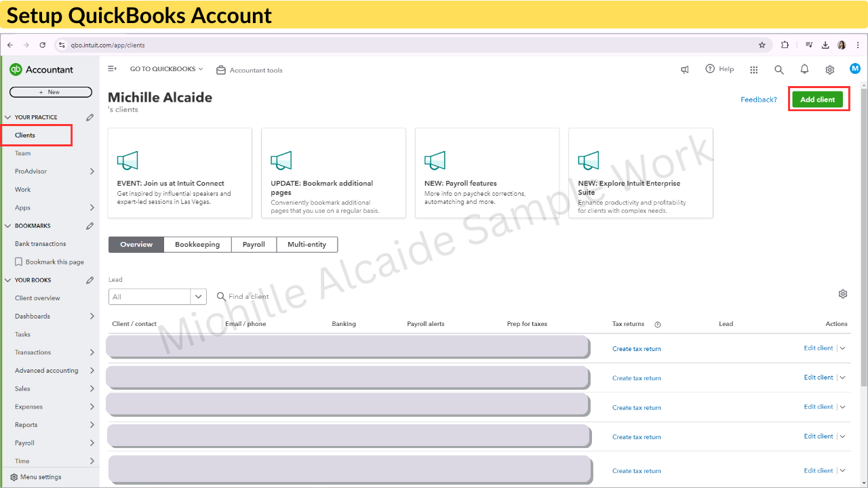The image size is (868, 488).
Task: Open the user profile avatar M
Action: [855, 68]
